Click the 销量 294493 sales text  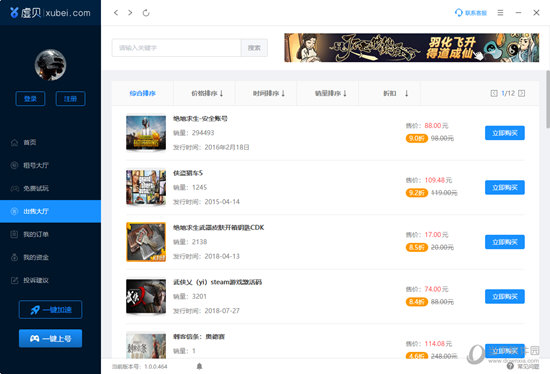tap(193, 133)
